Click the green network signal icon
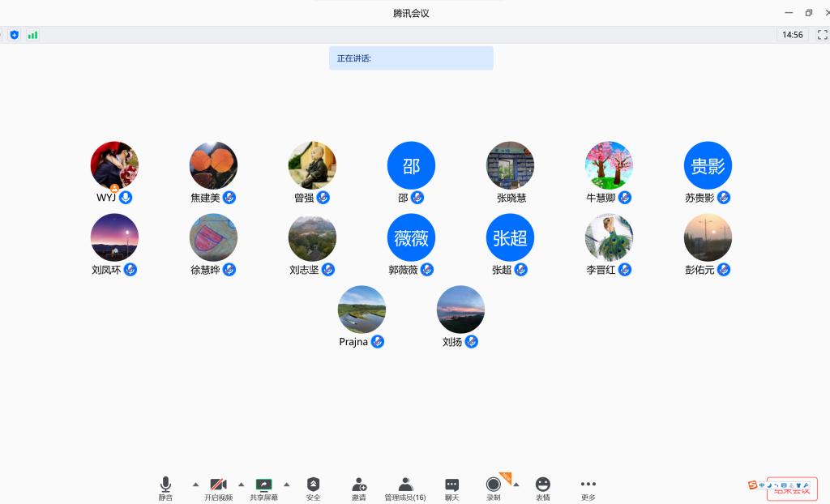 (32, 35)
